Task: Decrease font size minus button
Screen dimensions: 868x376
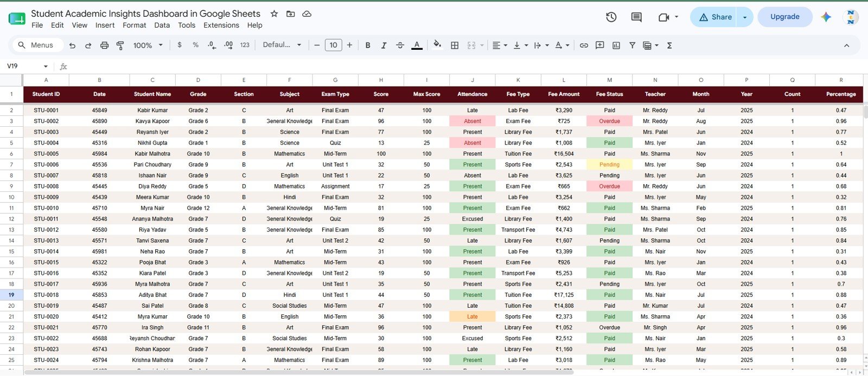Action: pos(317,46)
